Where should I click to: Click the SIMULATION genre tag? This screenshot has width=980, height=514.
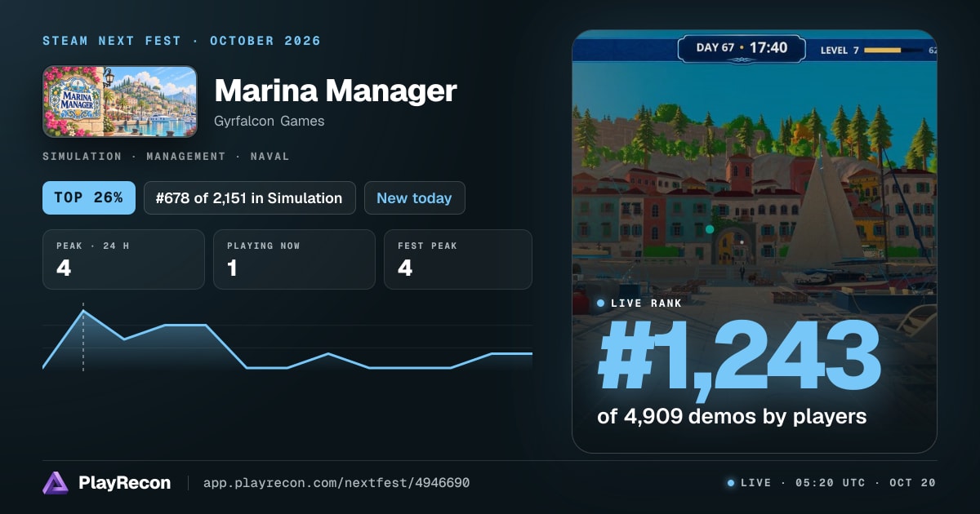[x=82, y=156]
